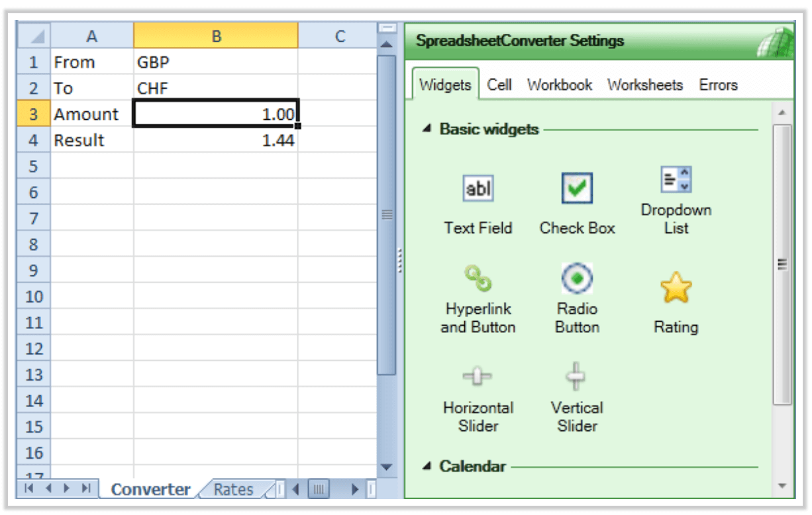The height and width of the screenshot is (515, 812).
Task: Select the Text Field widget icon
Action: click(x=478, y=189)
